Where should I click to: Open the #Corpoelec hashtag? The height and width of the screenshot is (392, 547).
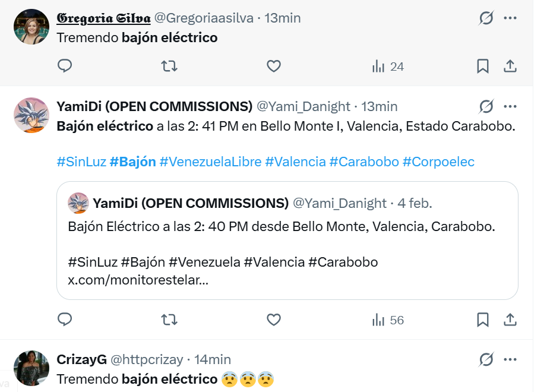438,162
